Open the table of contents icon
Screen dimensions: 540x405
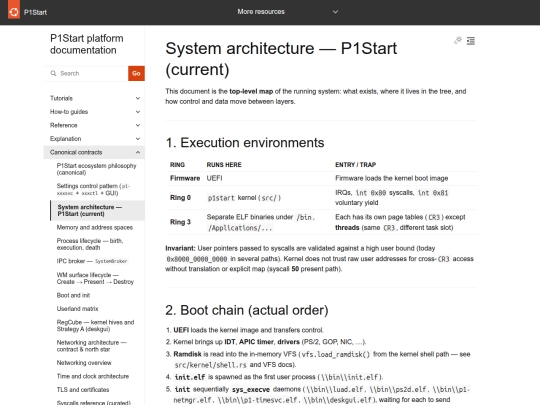tap(471, 41)
